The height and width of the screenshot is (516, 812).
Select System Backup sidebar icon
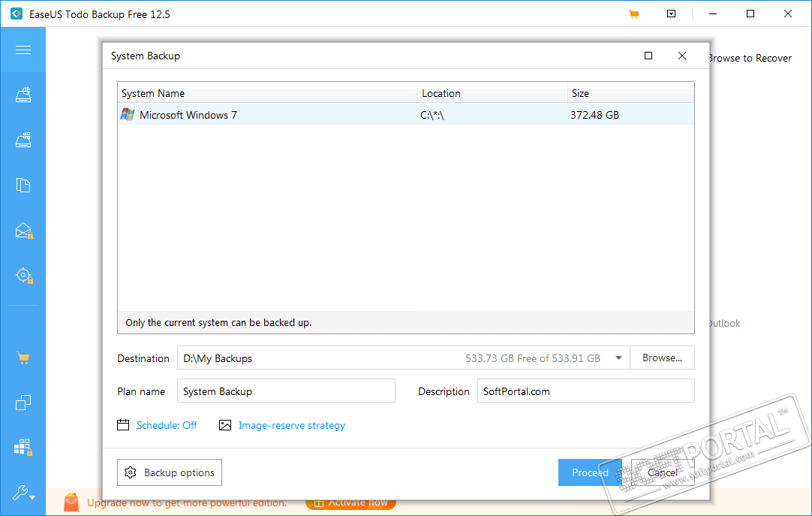pyautogui.click(x=23, y=140)
